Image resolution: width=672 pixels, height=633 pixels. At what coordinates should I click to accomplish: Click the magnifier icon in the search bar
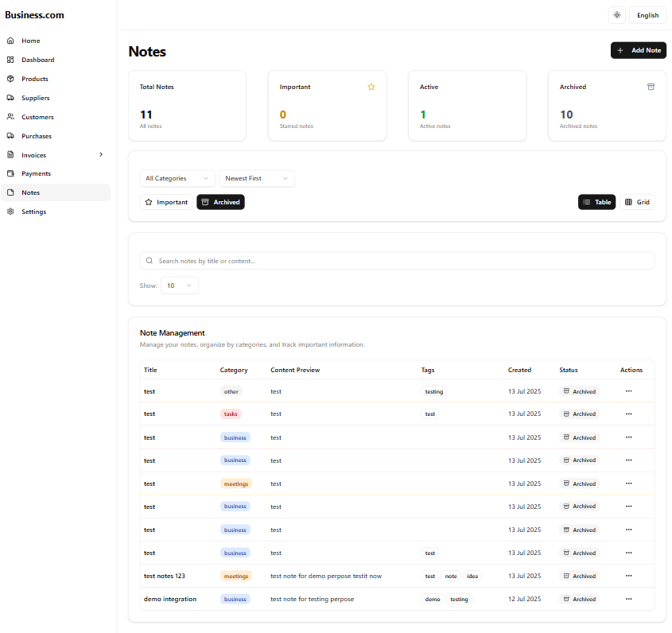[x=150, y=261]
